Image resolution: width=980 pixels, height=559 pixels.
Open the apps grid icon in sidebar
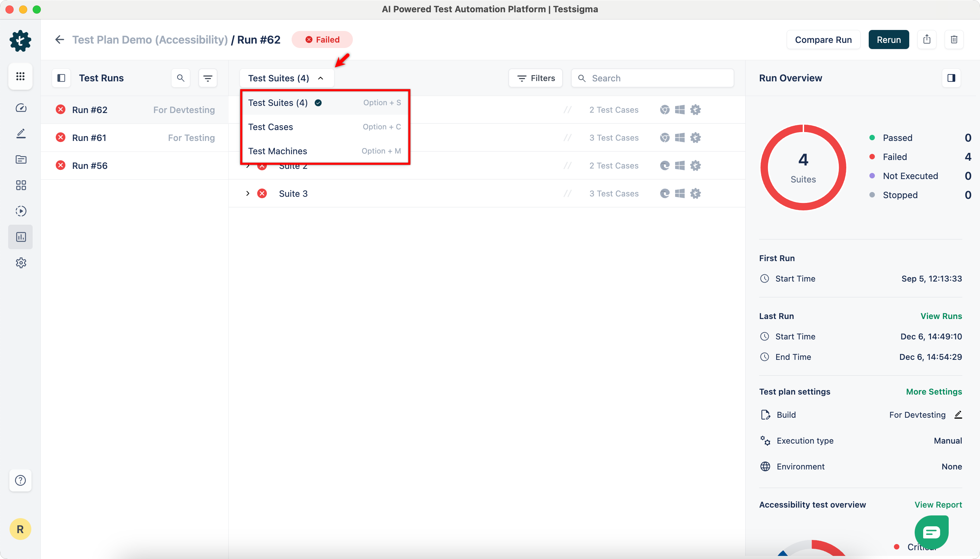pyautogui.click(x=21, y=76)
